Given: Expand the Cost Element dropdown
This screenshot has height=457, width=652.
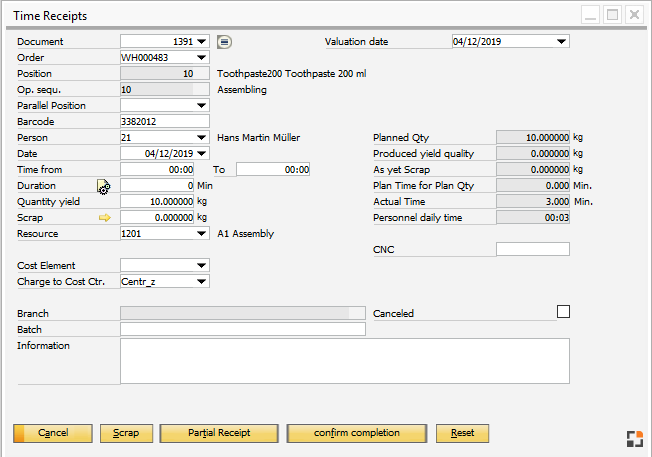Looking at the screenshot, I should [202, 266].
